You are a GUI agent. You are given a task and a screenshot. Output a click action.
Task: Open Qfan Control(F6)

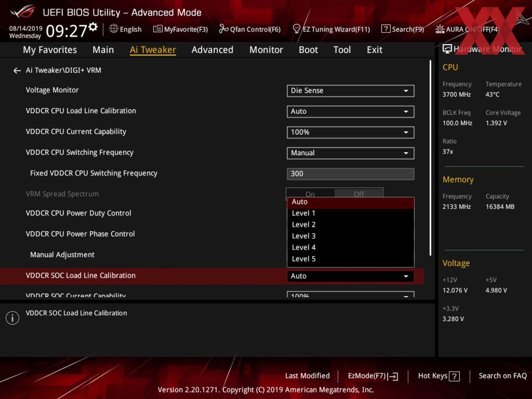coord(250,29)
